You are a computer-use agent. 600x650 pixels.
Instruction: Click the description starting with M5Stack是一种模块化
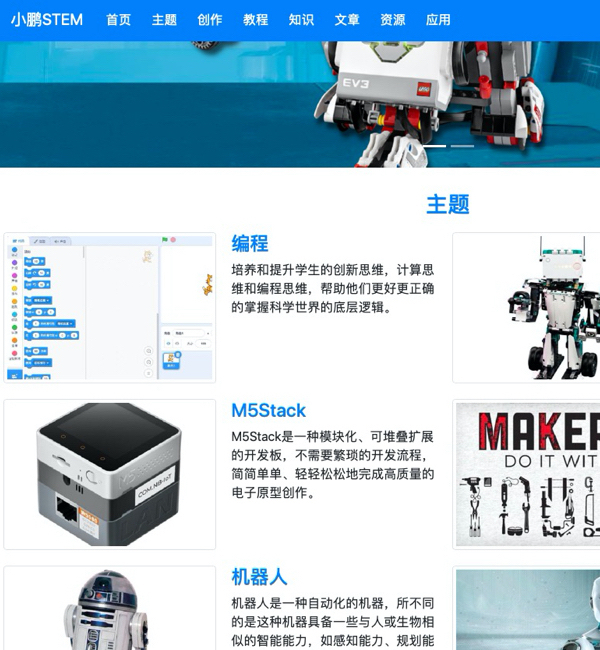[333, 464]
